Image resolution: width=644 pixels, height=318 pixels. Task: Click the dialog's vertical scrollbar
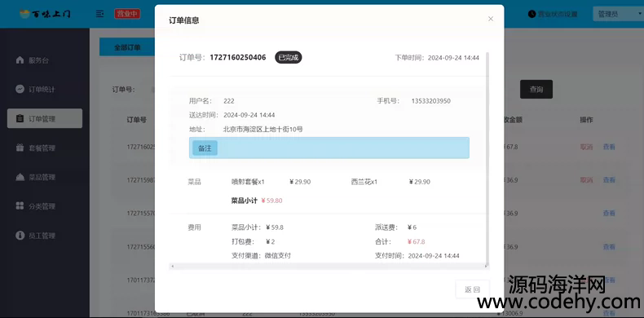click(x=487, y=157)
